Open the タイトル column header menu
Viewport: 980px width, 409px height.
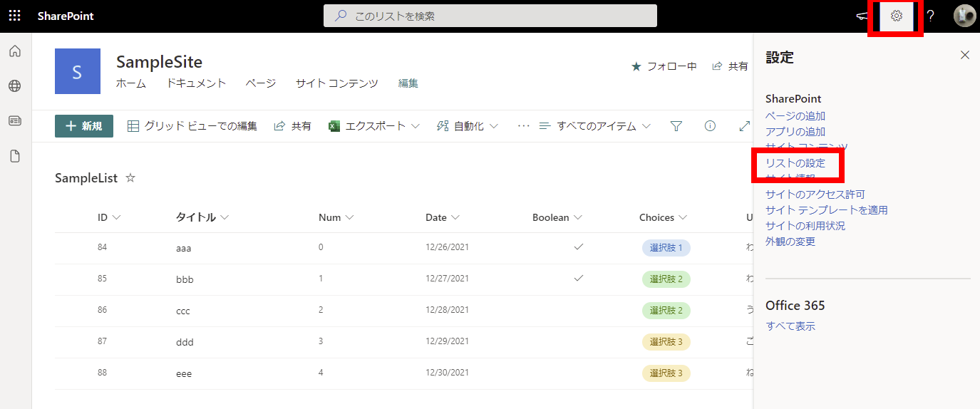pos(202,217)
